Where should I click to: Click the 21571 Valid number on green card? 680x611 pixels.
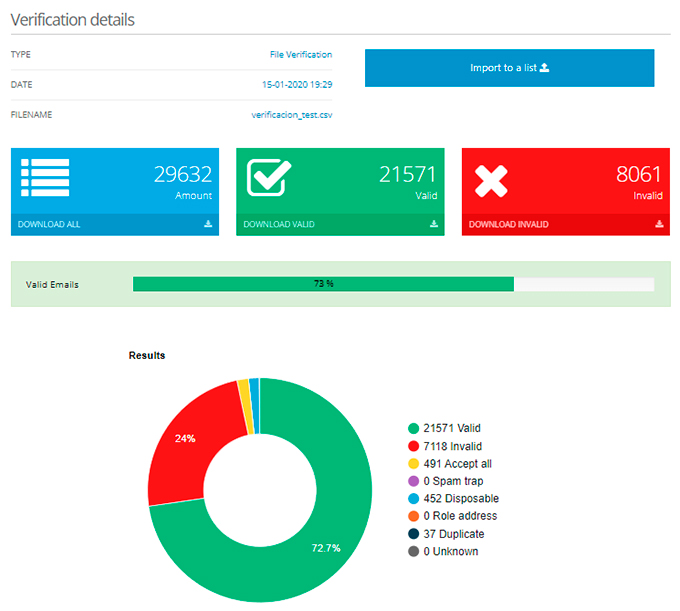[x=407, y=174]
